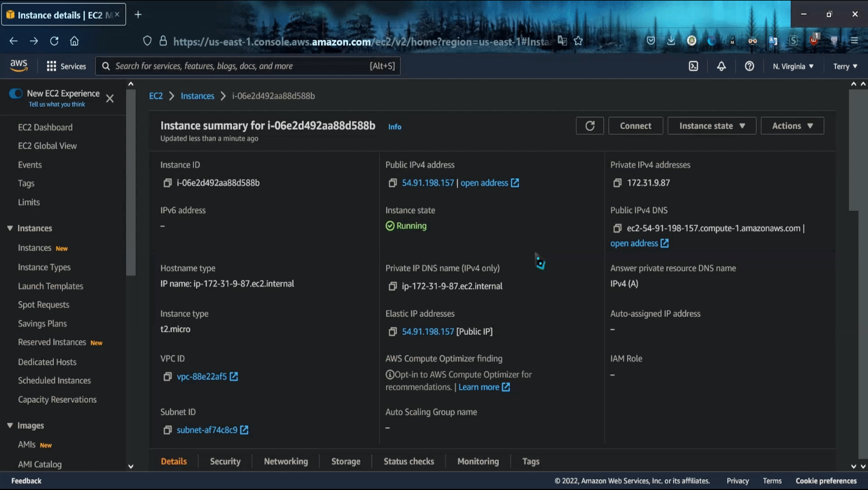Screen dimensions: 868x490
Task: Open Launch Templates in sidebar
Action: click(50, 286)
